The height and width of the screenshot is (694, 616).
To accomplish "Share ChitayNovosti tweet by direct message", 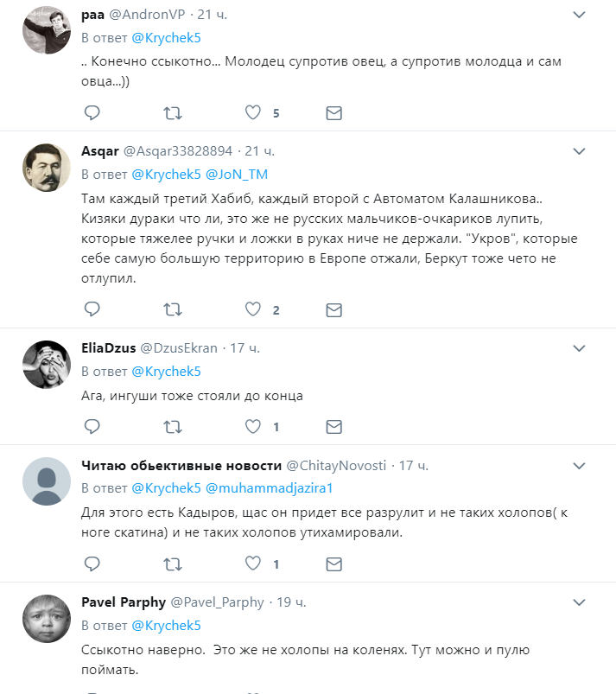I will 333,563.
